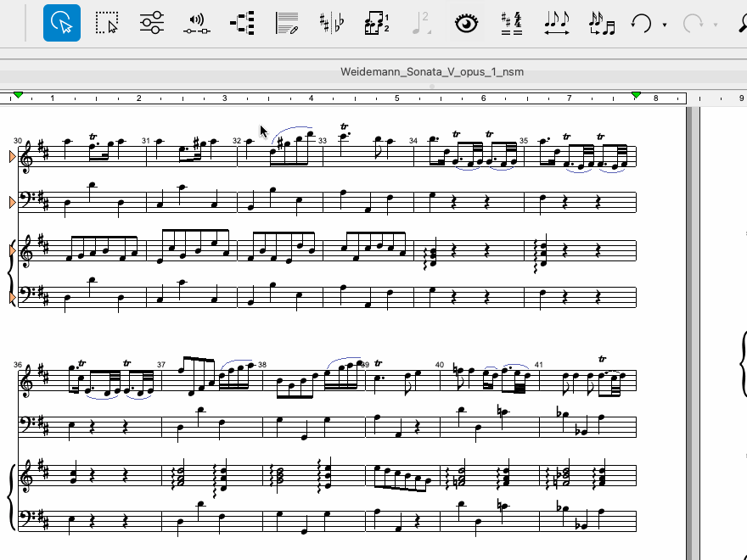Viewport: 747px width, 560px height.
Task: Click the right green margin marker on the ruler
Action: pyautogui.click(x=636, y=96)
